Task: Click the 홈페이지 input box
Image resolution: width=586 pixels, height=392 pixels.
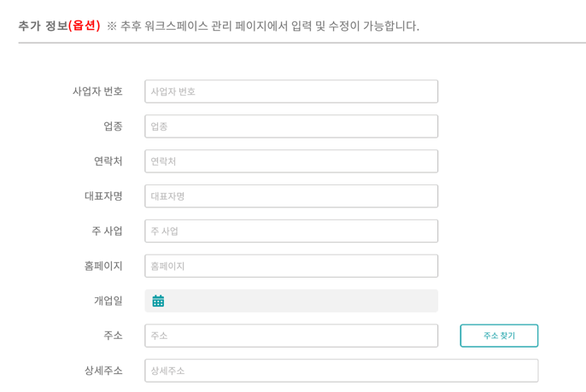Action: point(291,266)
